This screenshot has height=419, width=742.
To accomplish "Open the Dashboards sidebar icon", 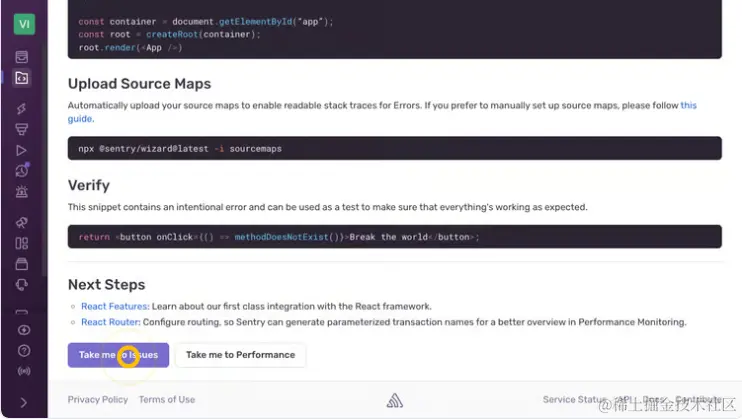I will pos(22,243).
